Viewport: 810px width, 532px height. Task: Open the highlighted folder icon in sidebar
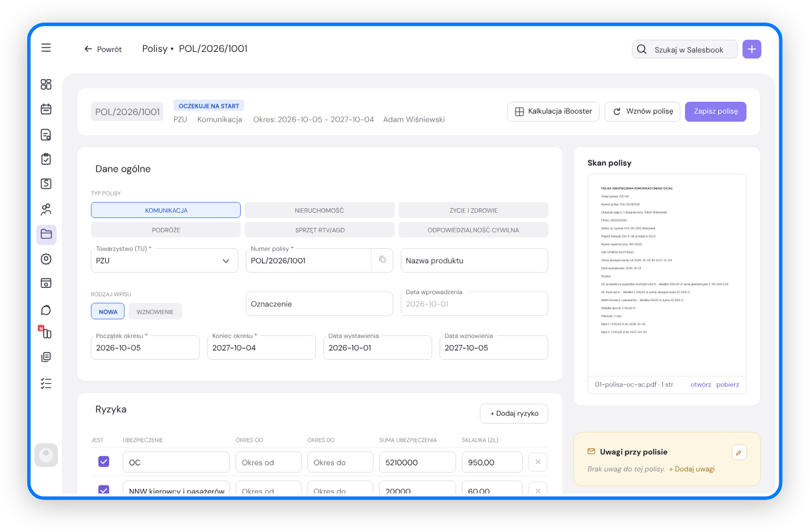(x=47, y=234)
